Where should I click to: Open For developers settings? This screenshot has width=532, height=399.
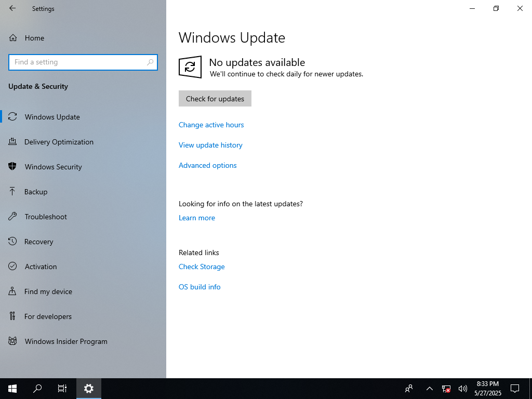pos(83,316)
